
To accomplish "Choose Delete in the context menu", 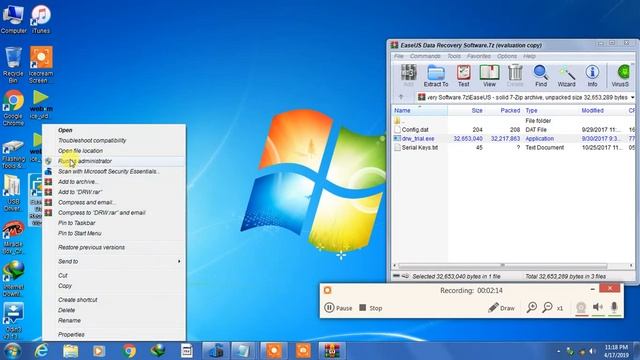I will pyautogui.click(x=114, y=310).
